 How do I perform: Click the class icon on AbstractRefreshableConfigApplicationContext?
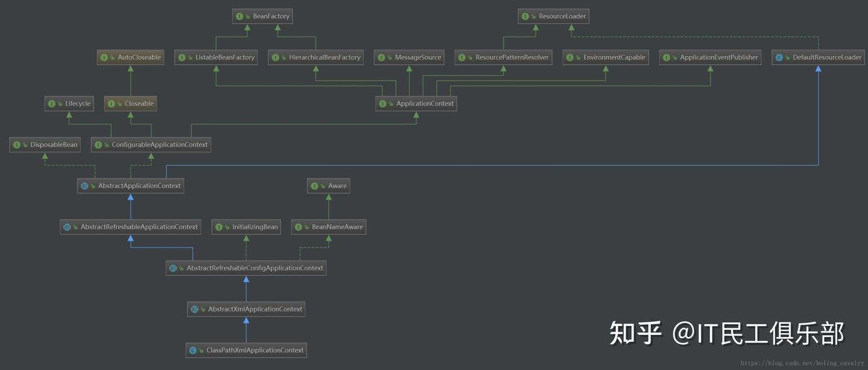173,268
